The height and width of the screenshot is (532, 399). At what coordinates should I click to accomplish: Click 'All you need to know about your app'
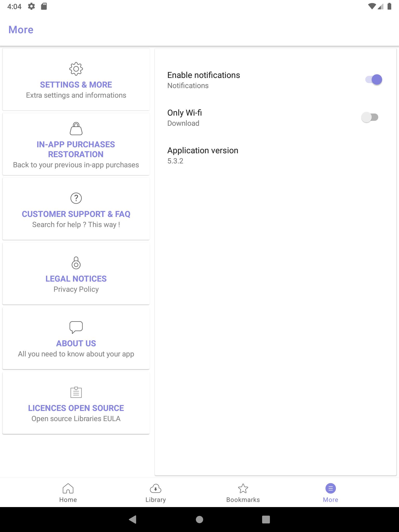click(x=76, y=354)
